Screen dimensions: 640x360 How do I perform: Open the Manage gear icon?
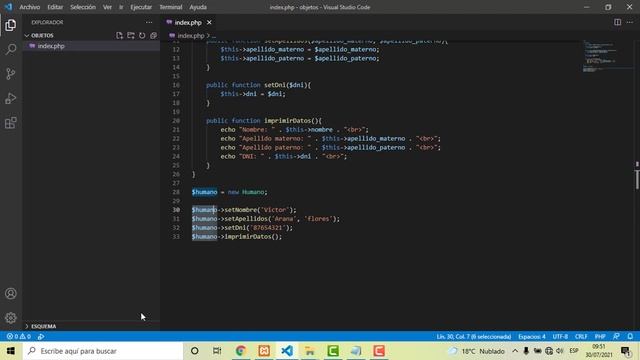(11, 318)
